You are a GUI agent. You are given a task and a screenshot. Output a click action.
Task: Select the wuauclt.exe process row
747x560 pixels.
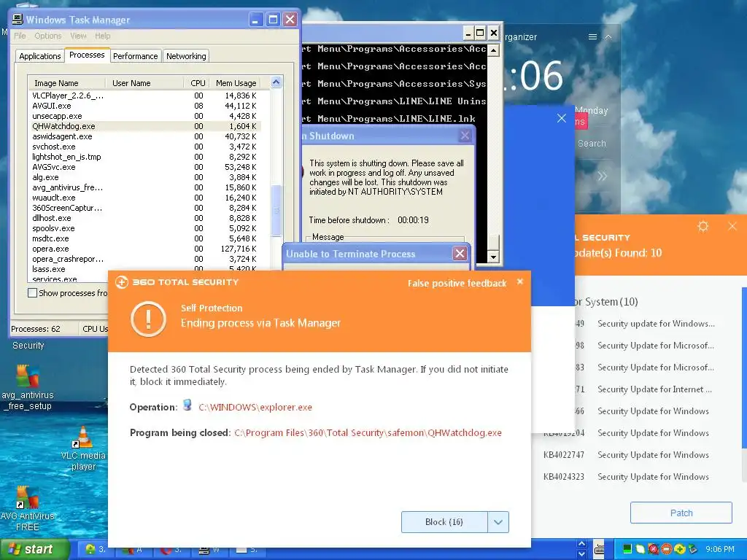tap(145, 198)
